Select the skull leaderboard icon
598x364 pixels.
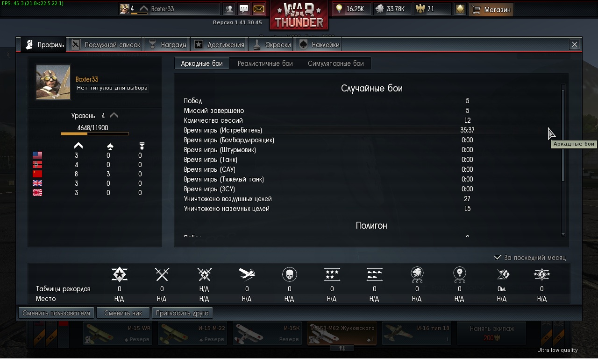pyautogui.click(x=290, y=274)
